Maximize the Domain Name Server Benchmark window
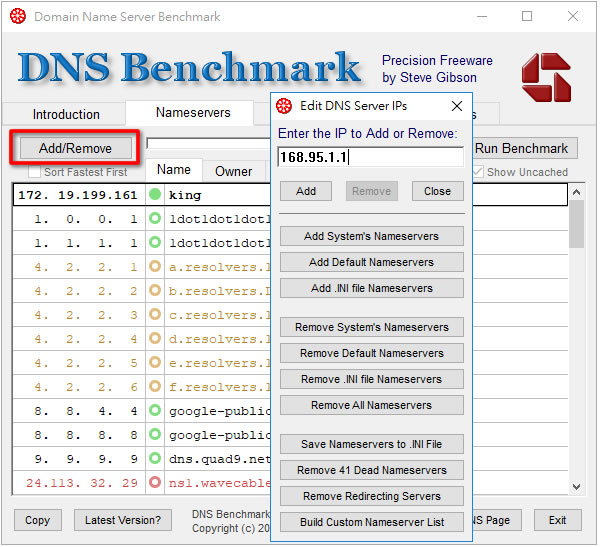Viewport: 600px width, 547px height. [527, 16]
